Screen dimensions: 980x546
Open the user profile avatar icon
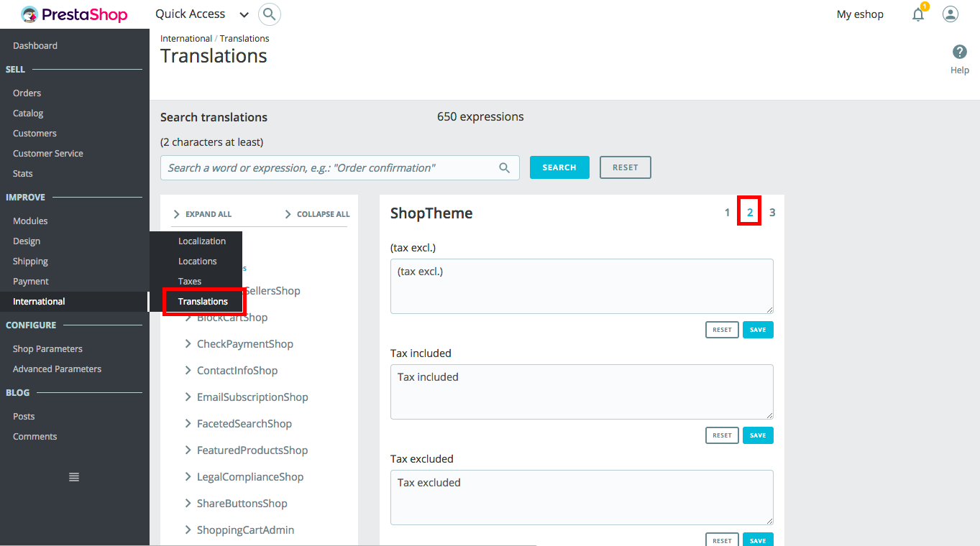click(x=951, y=14)
